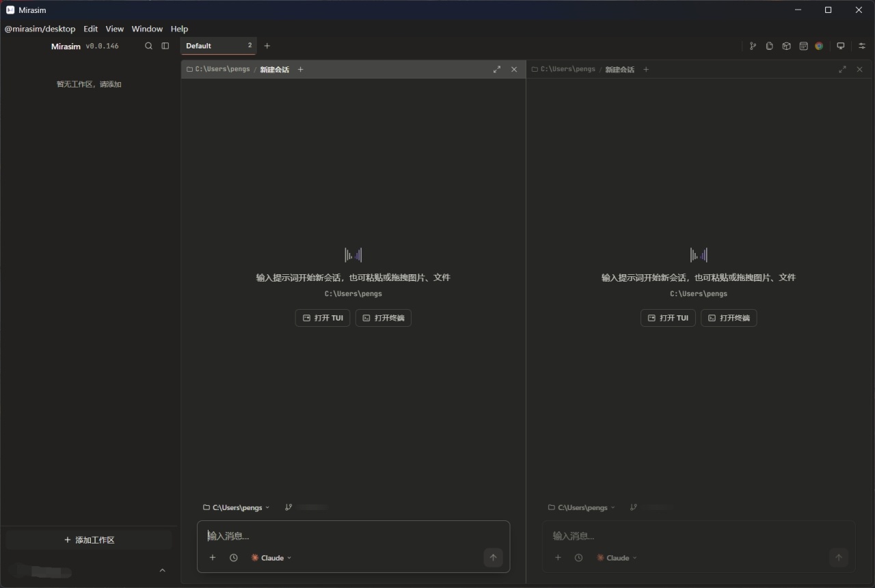Add a new session in the left pane header
Screen dimensions: 875x588
point(300,69)
